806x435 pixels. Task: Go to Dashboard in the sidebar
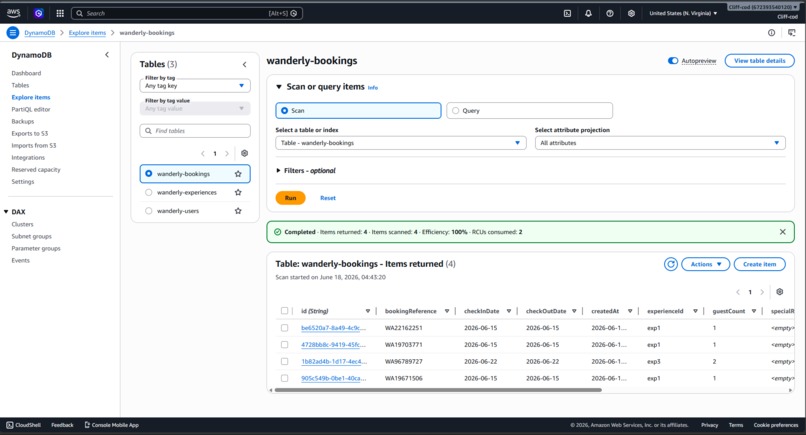coord(26,73)
